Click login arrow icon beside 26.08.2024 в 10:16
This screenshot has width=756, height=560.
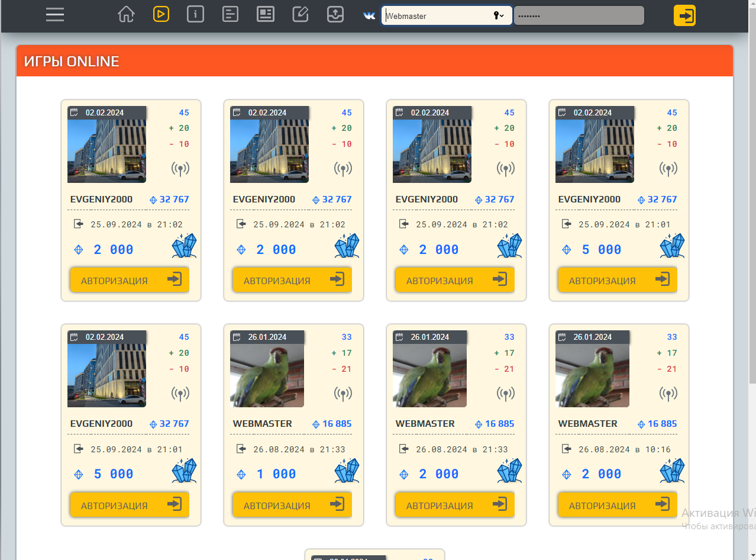pos(567,449)
